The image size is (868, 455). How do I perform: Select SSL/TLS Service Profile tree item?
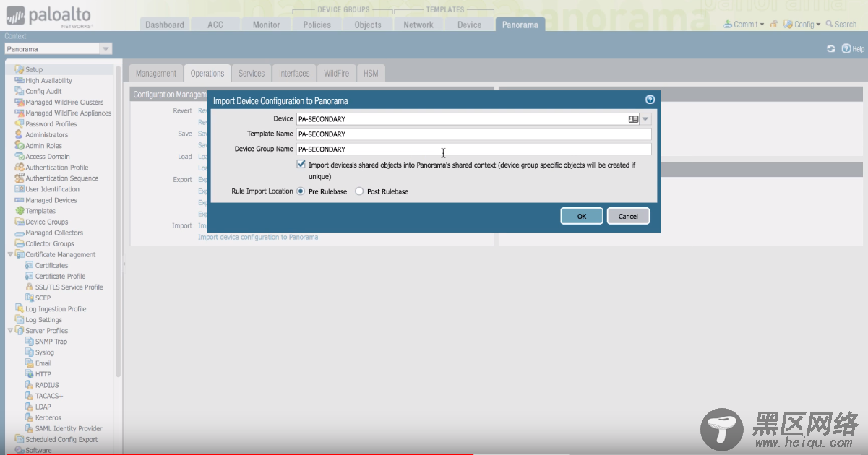tap(69, 287)
